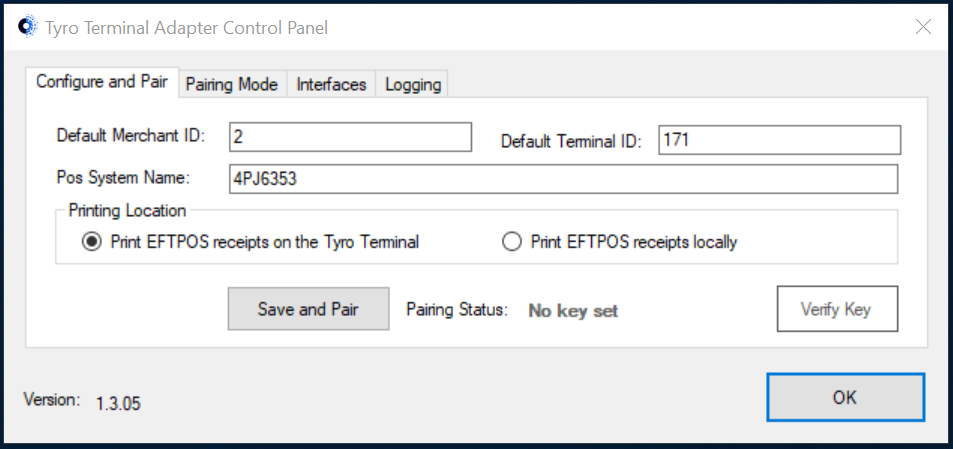Hit the Verify Key button
953x449 pixels.
point(837,309)
